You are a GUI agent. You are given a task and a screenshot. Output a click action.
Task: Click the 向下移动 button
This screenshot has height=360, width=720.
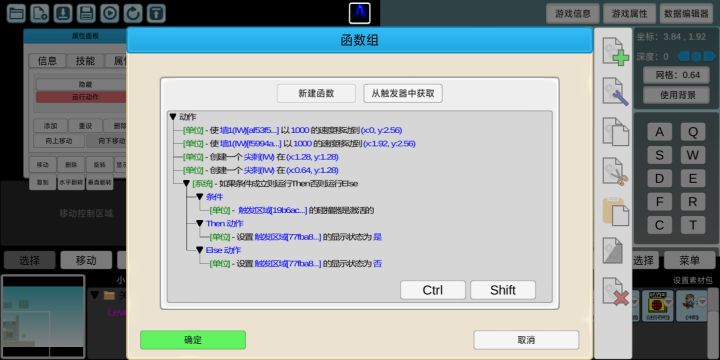[108, 141]
